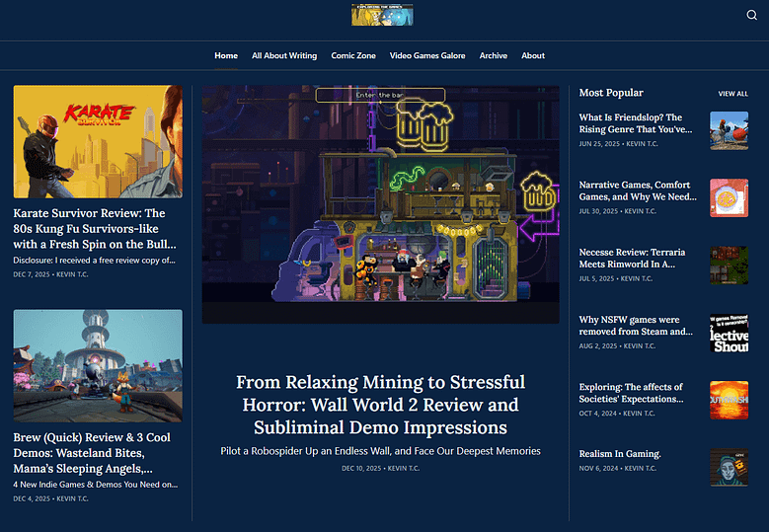The width and height of the screenshot is (769, 532).
Task: Open Wall World 2 Review headline
Action: tap(381, 405)
